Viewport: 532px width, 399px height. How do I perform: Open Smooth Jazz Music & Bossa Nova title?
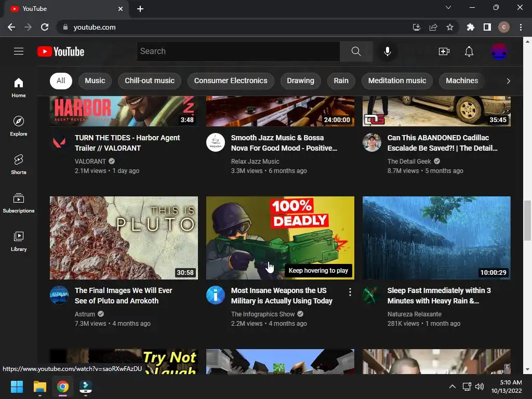[284, 143]
